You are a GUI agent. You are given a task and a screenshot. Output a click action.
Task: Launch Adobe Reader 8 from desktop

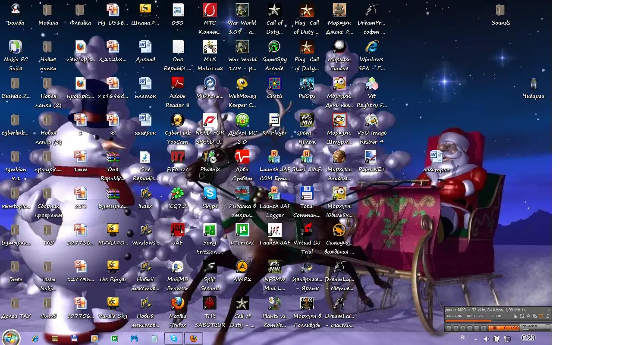pos(177,83)
